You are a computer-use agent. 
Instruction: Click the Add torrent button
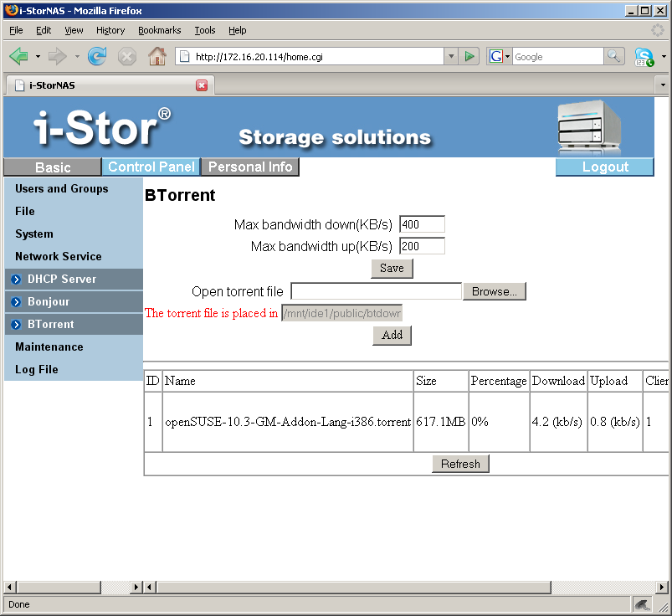click(392, 335)
